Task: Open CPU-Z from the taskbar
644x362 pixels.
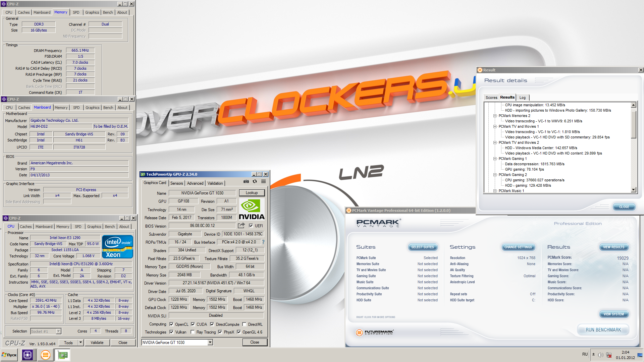Action: pos(28,355)
